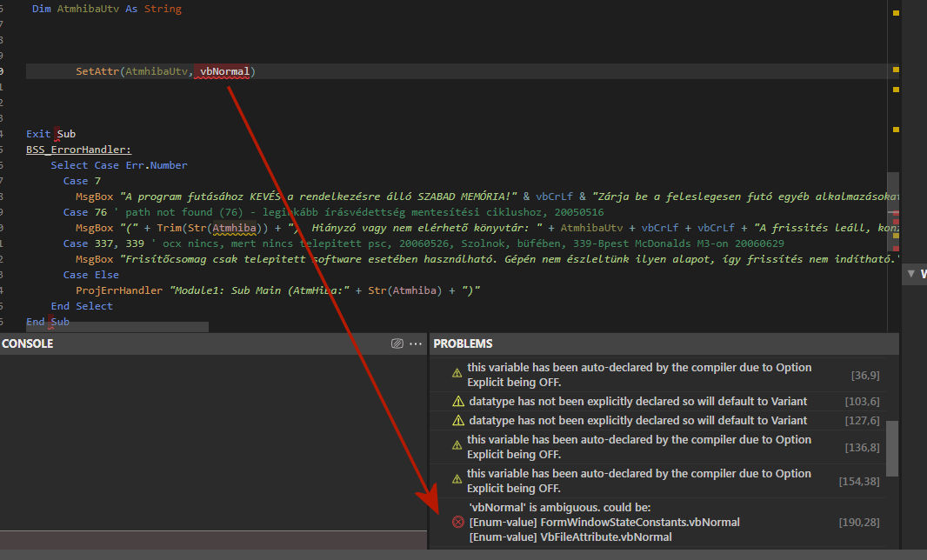Select the PROBLEMS panel header
The height and width of the screenshot is (560, 927).
point(463,343)
